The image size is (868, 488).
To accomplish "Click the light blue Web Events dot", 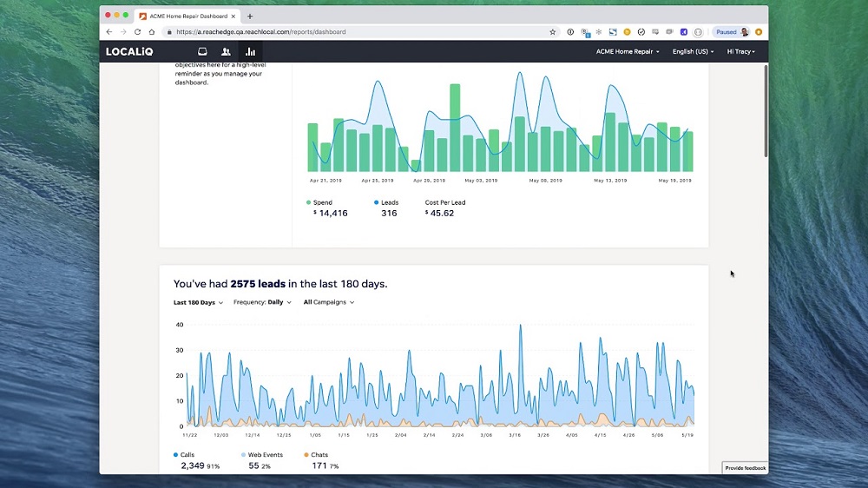I will point(243,455).
